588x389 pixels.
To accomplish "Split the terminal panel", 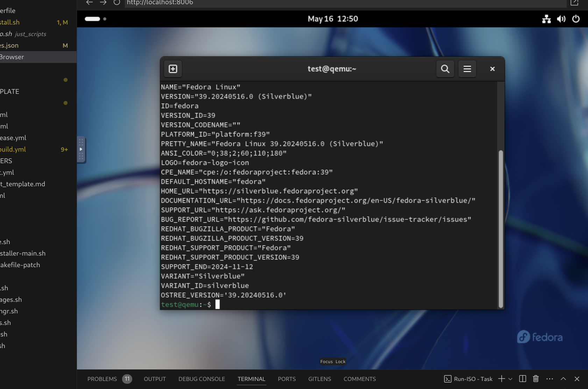I will [523, 379].
